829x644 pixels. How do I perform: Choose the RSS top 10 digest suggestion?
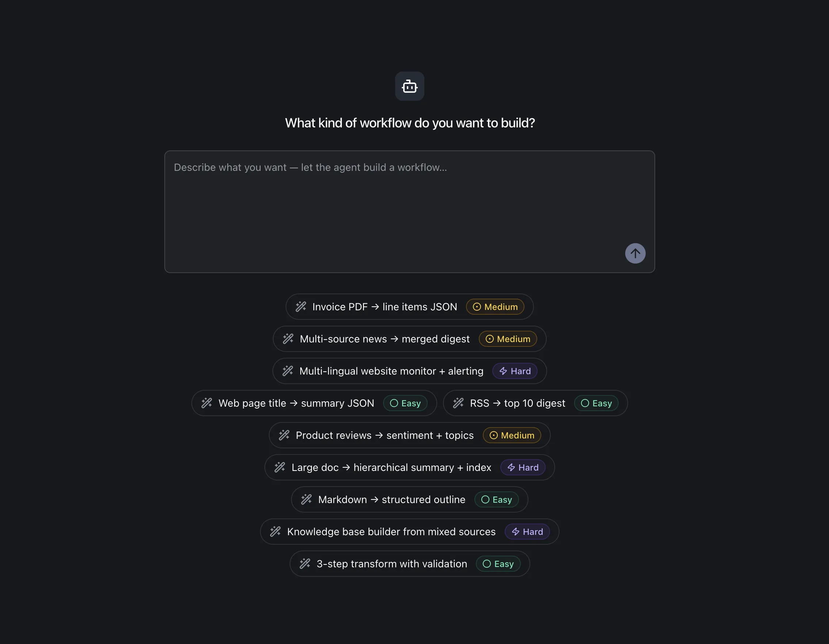click(517, 403)
